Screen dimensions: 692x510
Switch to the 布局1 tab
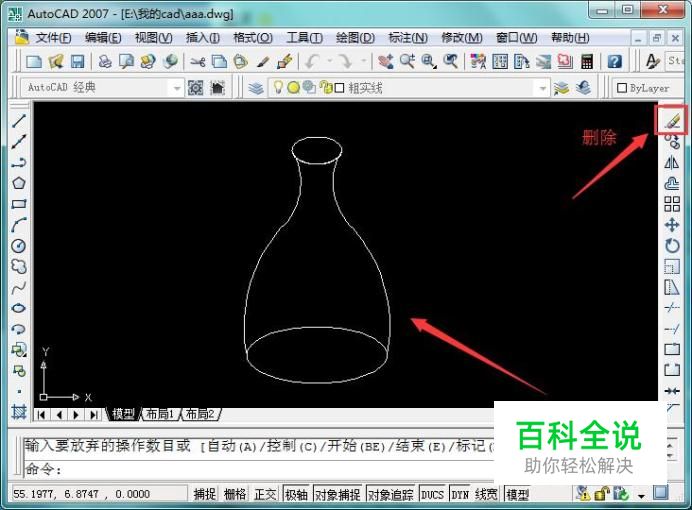[159, 414]
